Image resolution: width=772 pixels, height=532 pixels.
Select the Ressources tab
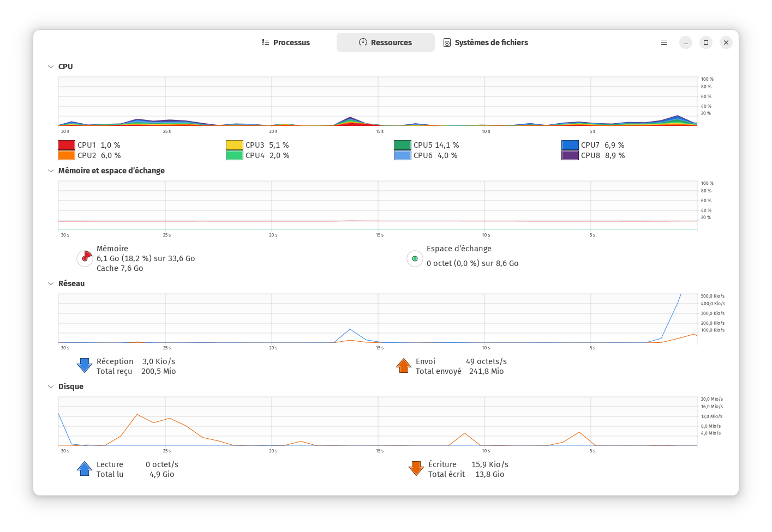pyautogui.click(x=385, y=43)
